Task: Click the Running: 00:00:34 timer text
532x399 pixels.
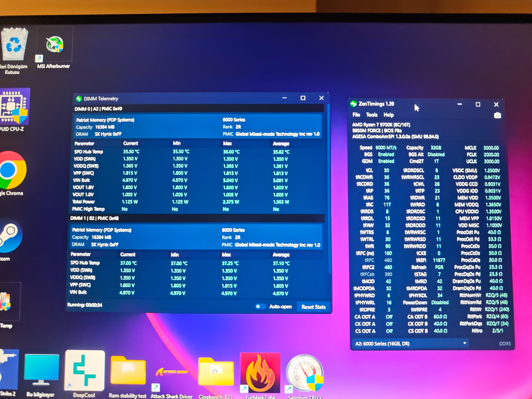Action: [85, 305]
